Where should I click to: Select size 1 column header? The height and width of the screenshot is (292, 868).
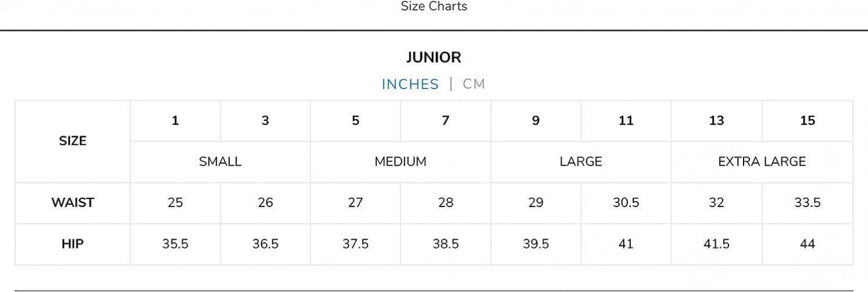(x=175, y=121)
